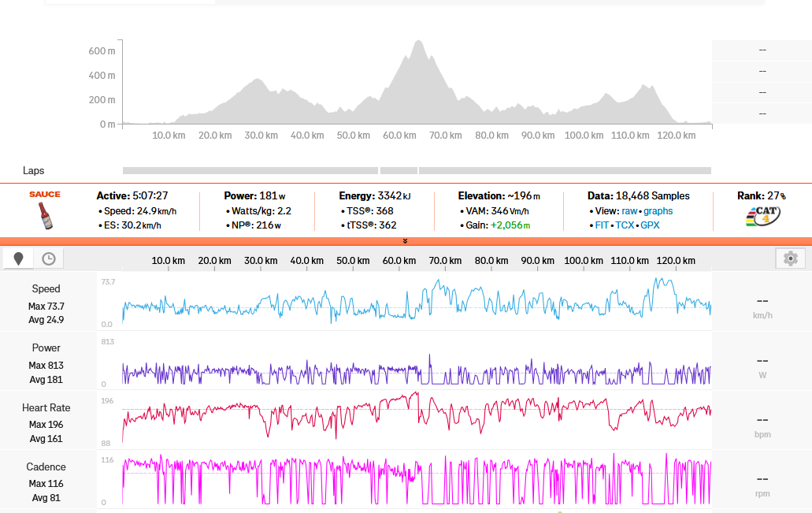Click the Laps label
The height and width of the screenshot is (513, 812).
pyautogui.click(x=33, y=170)
